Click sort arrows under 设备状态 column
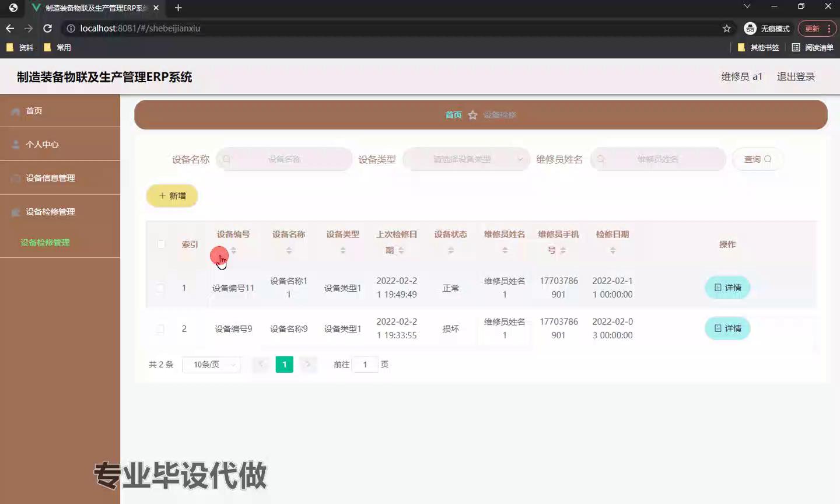The image size is (840, 504). [x=450, y=250]
